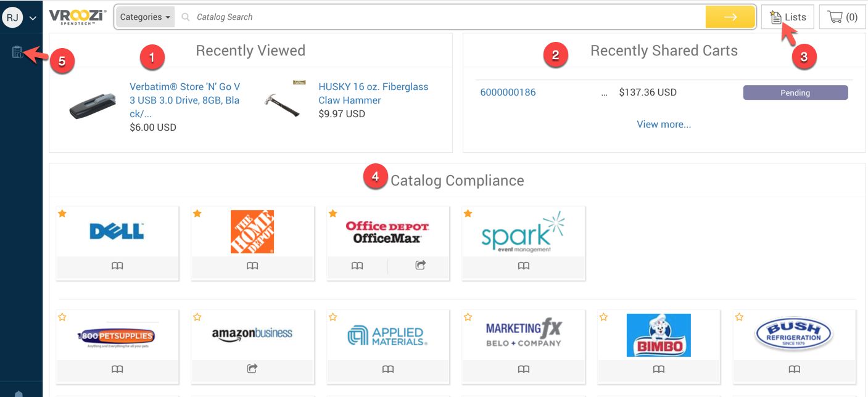This screenshot has height=397, width=868.
Task: Click the Pending status badge
Action: (x=795, y=92)
